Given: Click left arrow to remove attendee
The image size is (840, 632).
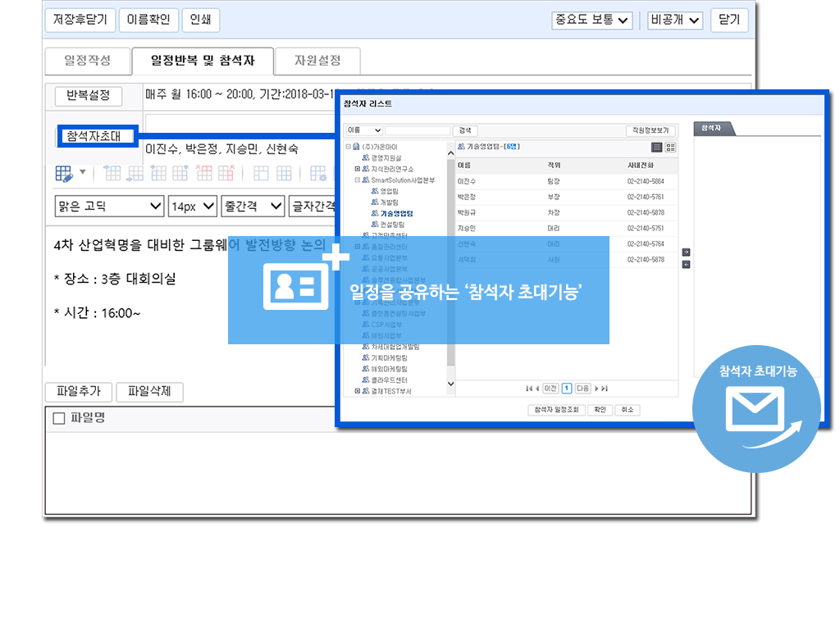Looking at the screenshot, I should 686,264.
